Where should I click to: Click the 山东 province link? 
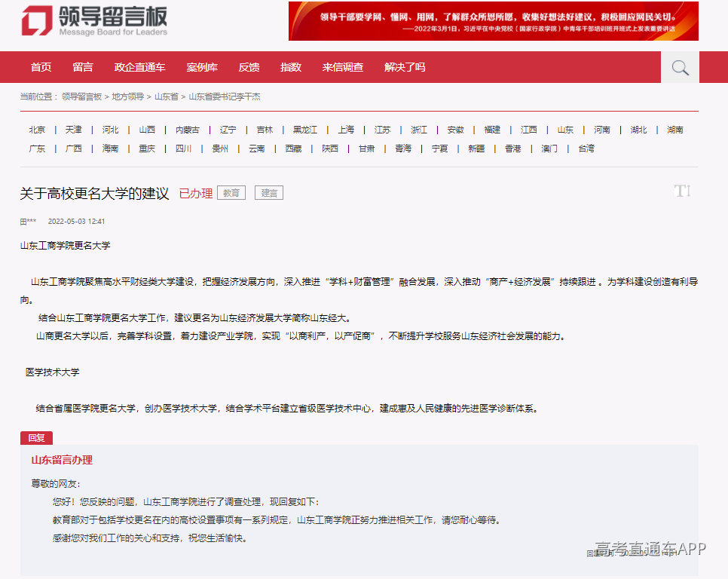[x=565, y=129]
